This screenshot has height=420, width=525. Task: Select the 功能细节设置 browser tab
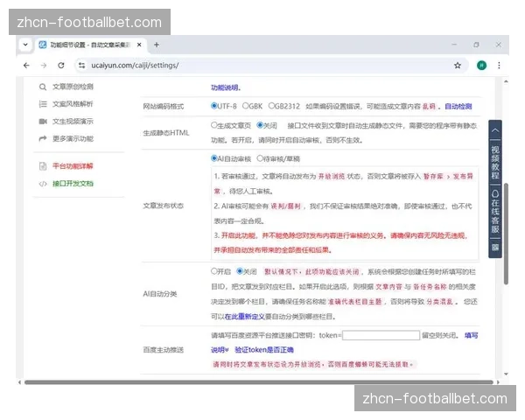91,45
